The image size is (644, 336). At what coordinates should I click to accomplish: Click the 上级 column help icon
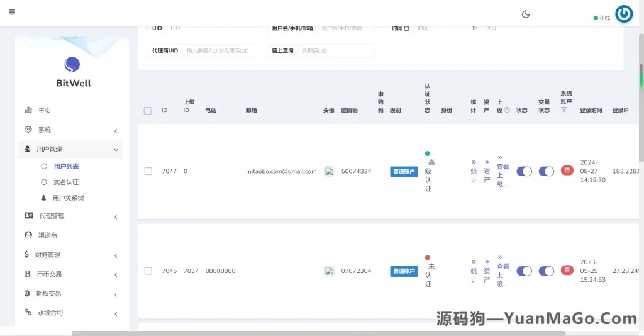coord(507,110)
